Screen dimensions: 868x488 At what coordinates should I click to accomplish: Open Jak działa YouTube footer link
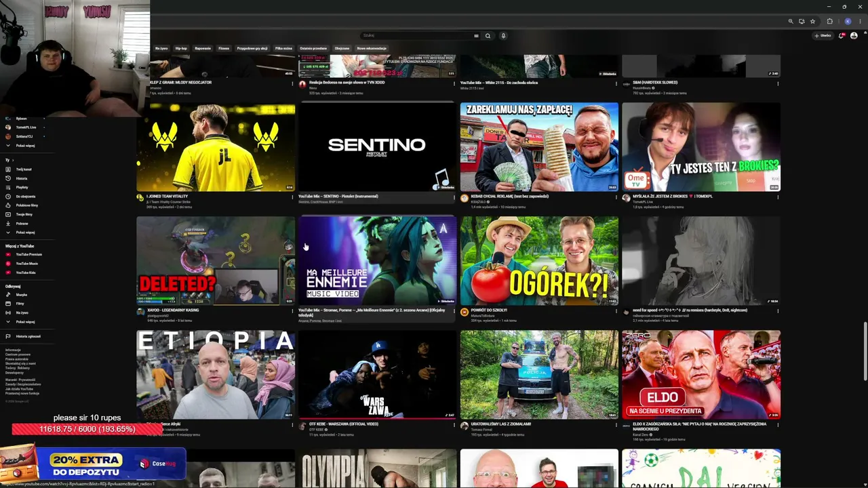pyautogui.click(x=19, y=389)
